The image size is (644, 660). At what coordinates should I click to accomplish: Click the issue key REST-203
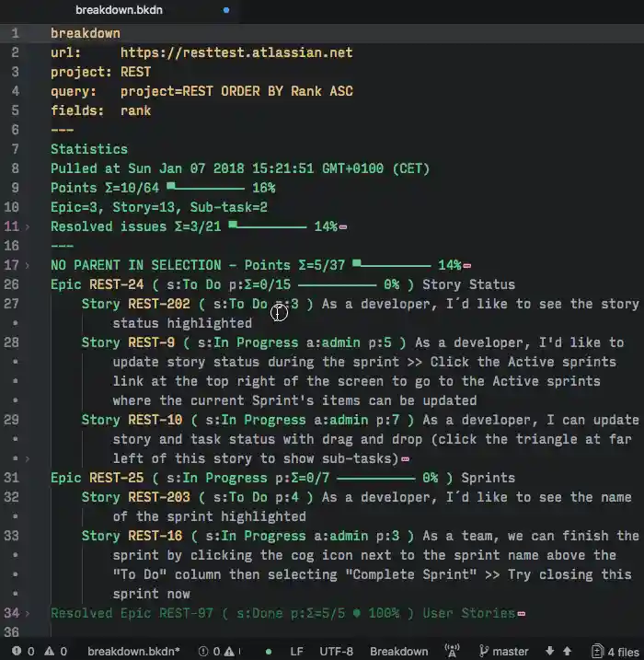[159, 497]
